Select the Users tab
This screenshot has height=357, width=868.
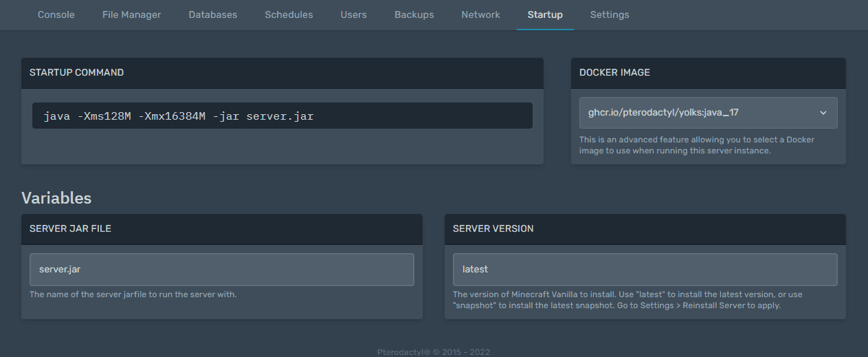[x=353, y=14]
